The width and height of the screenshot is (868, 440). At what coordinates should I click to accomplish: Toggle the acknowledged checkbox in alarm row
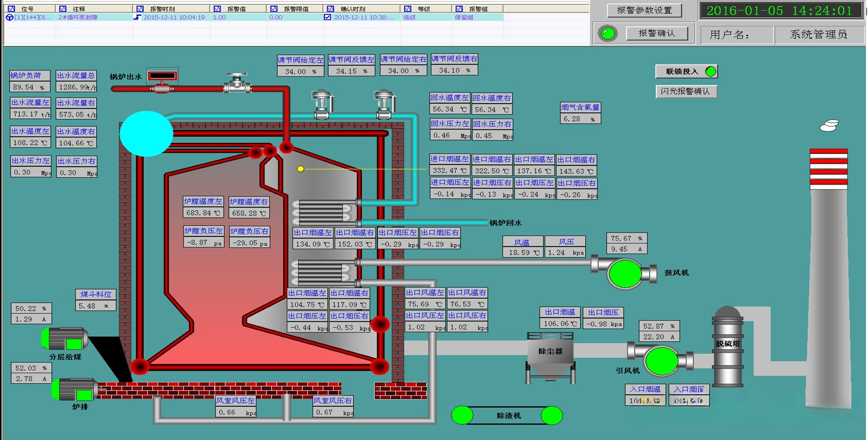pos(328,17)
